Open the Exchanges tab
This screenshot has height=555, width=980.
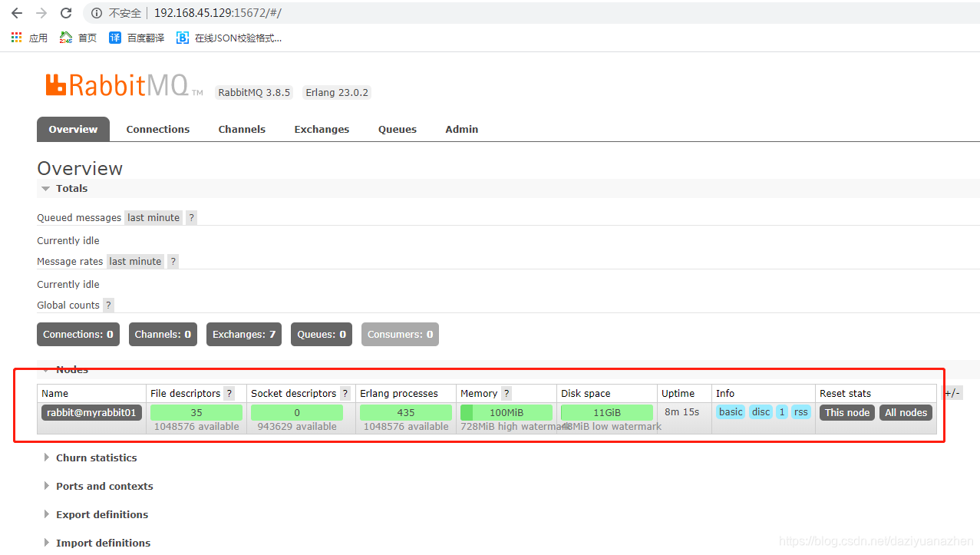[322, 129]
